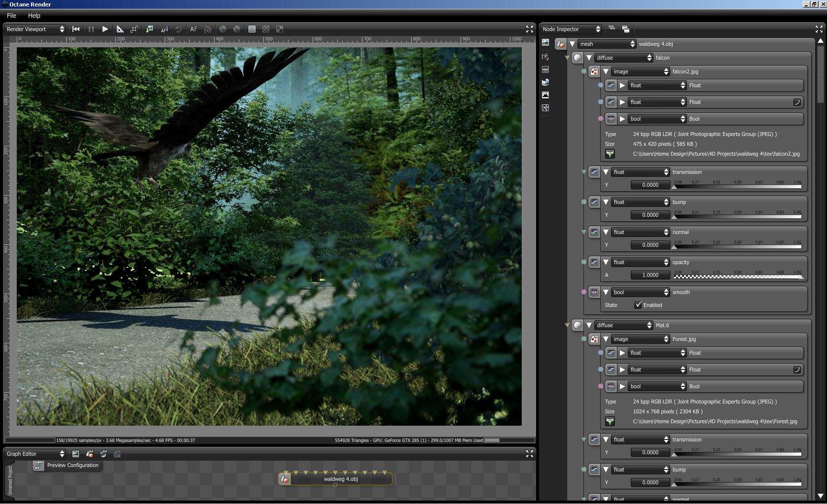The height and width of the screenshot is (504, 827).
Task: Toggle the plain AF autofocus button
Action: [194, 29]
